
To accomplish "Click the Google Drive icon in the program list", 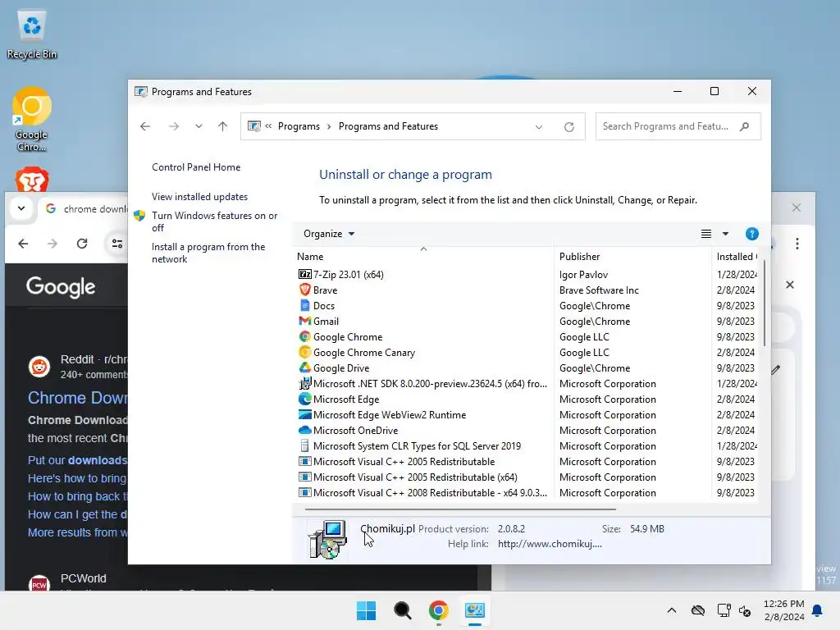I will [304, 367].
